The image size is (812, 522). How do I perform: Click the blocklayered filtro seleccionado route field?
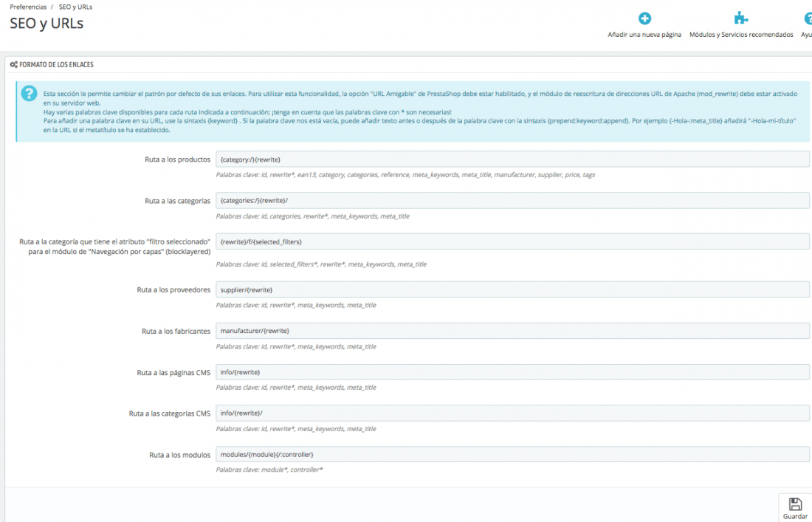(512, 241)
